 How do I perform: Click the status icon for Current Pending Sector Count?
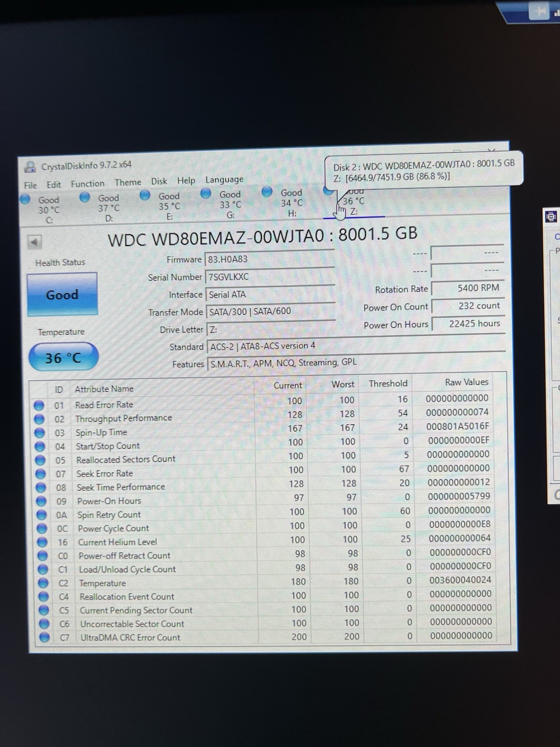click(x=44, y=610)
